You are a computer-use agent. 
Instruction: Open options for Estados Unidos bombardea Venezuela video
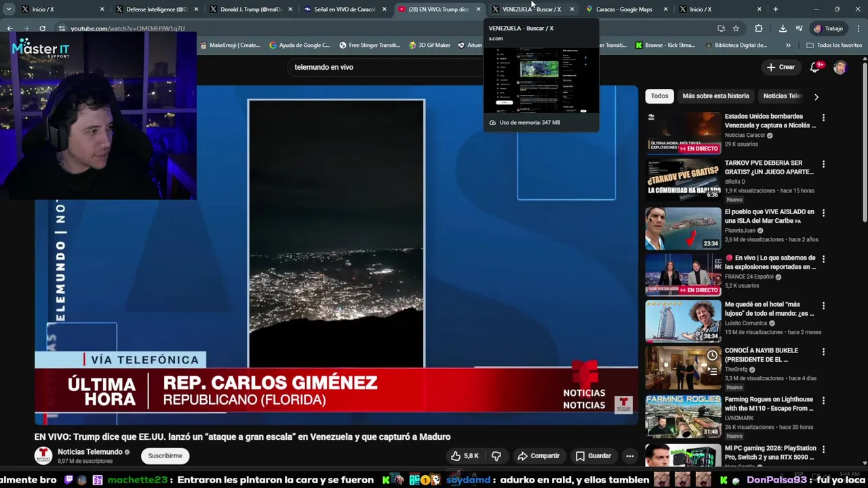[823, 117]
